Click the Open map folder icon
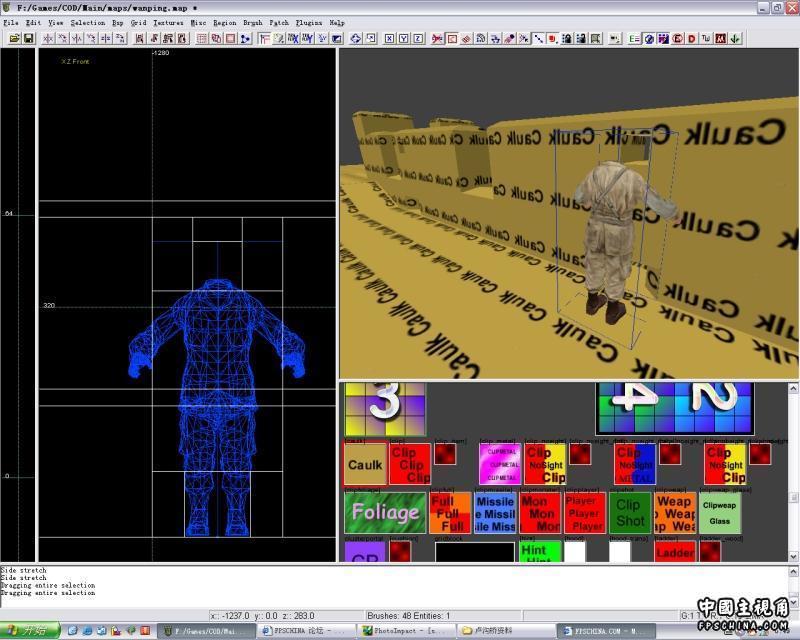Image resolution: width=800 pixels, height=640 pixels. [15, 38]
